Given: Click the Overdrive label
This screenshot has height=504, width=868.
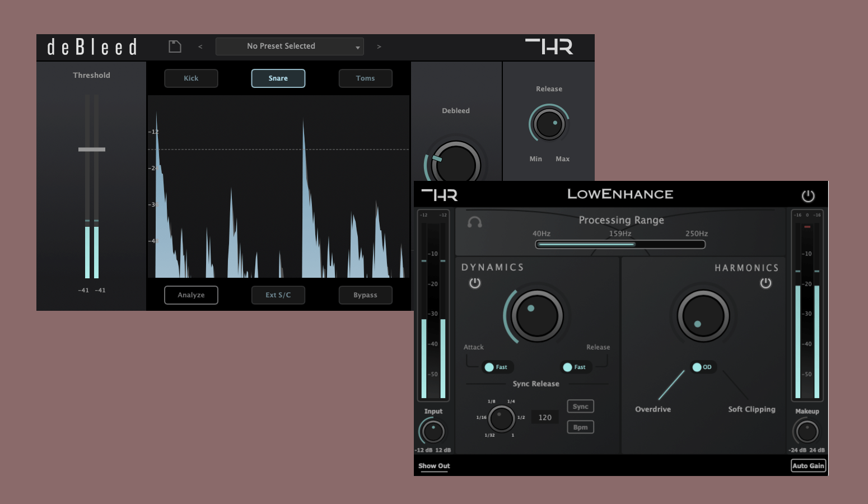Looking at the screenshot, I should pos(653,409).
